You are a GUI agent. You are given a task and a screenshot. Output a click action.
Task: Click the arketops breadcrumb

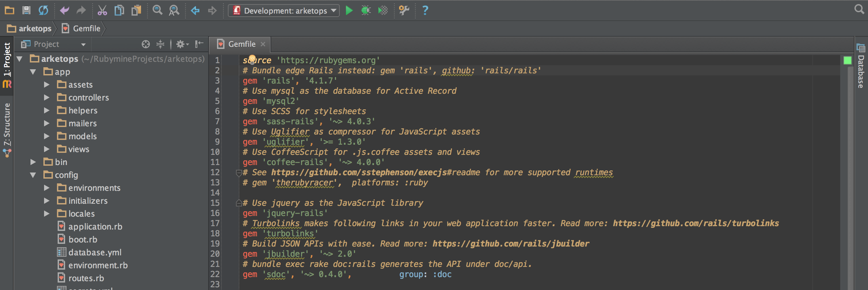(29, 29)
